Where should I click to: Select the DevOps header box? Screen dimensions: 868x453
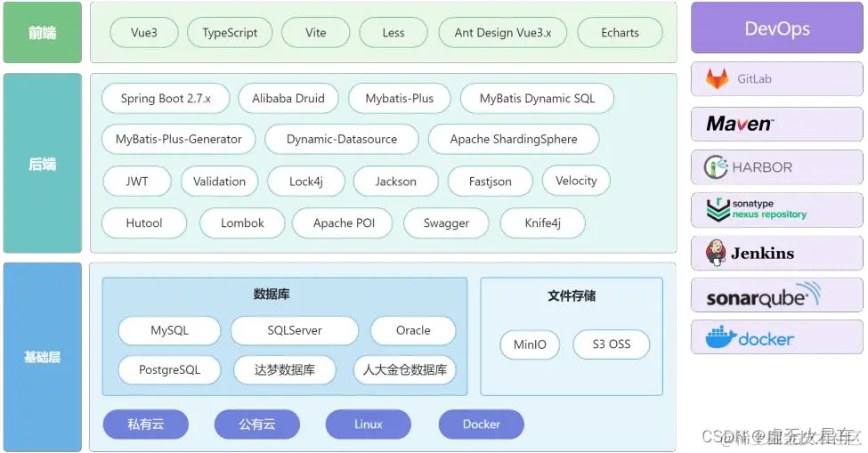tap(776, 28)
